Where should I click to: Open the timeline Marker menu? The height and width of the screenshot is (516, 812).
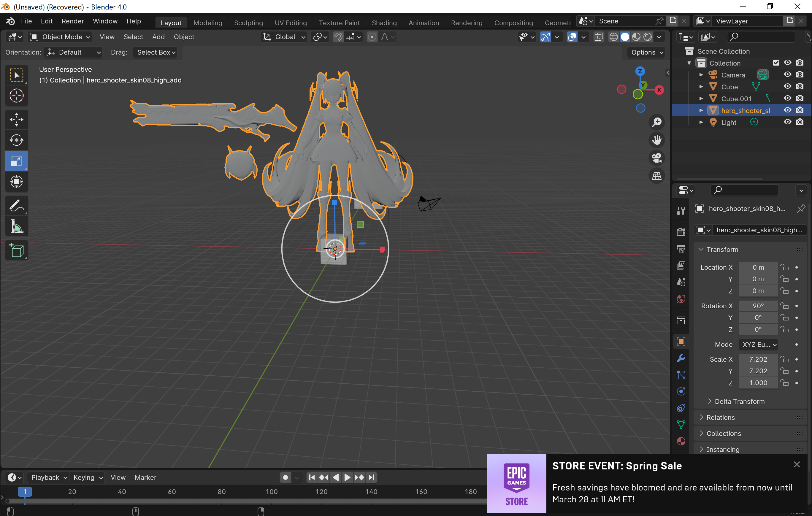coord(145,477)
